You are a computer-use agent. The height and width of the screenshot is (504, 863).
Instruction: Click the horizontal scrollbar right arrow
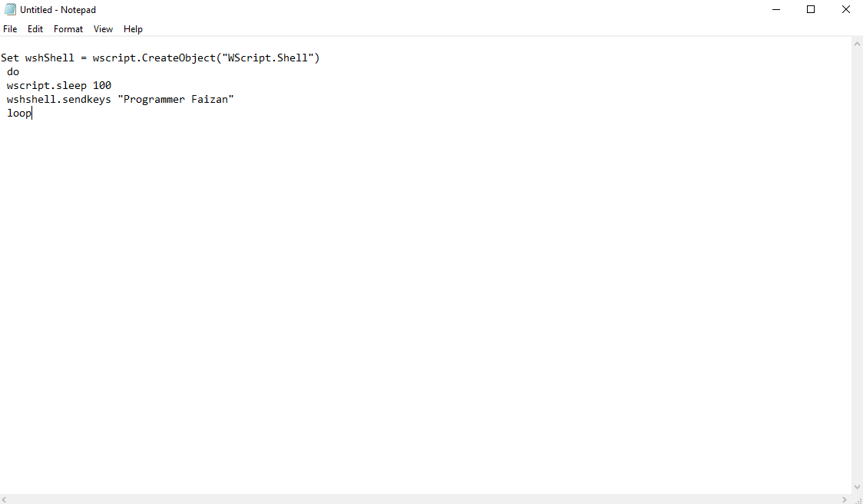tap(845, 499)
